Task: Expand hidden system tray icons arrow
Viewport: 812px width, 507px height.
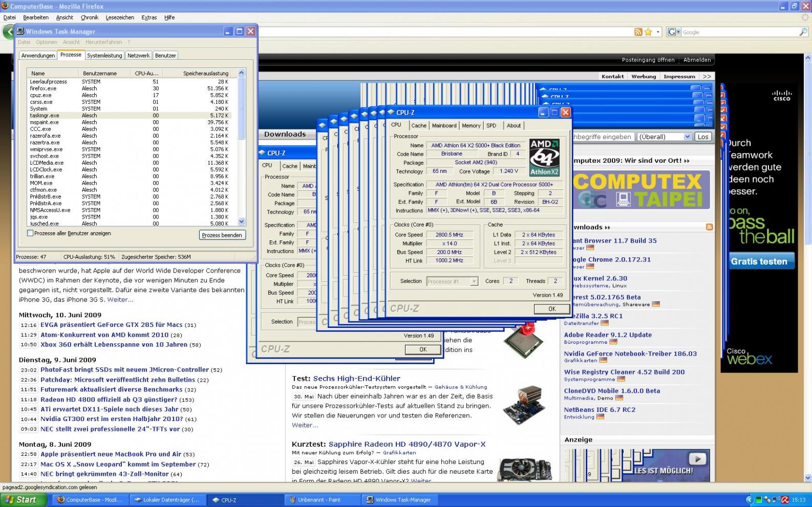Action: point(750,500)
